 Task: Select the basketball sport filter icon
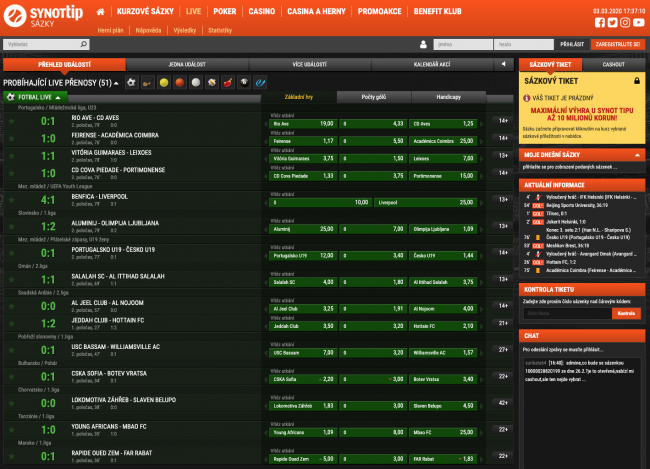click(x=179, y=82)
